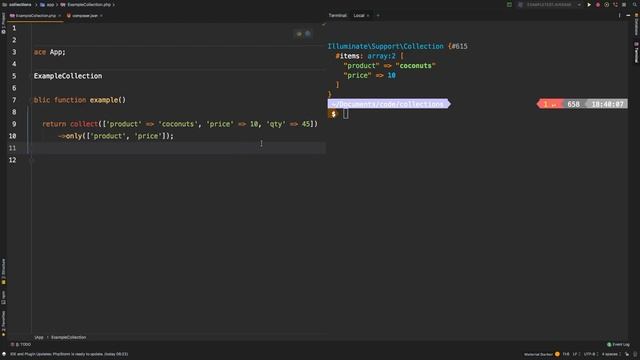Click the cursor position indicator in status bar
Screen dimensions: 640x360
[566, 354]
